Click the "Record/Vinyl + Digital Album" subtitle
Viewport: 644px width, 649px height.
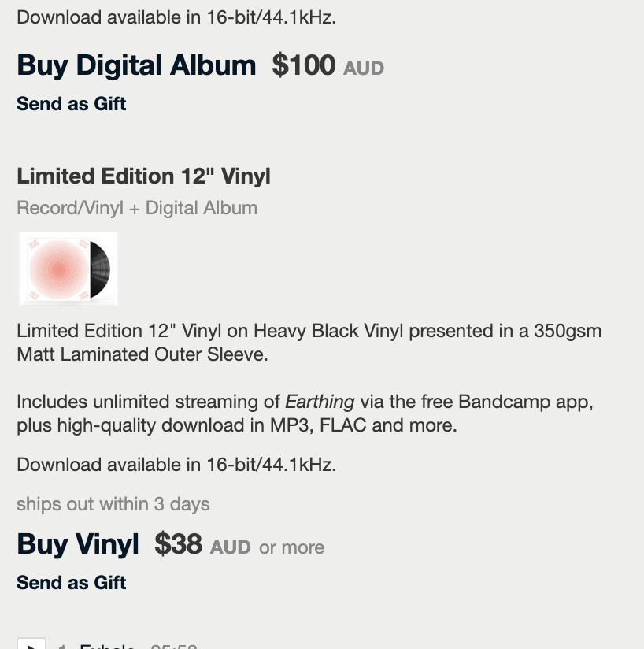tap(137, 208)
